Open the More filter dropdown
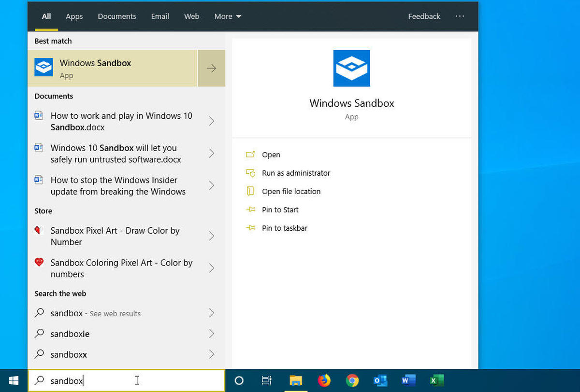 (x=227, y=16)
